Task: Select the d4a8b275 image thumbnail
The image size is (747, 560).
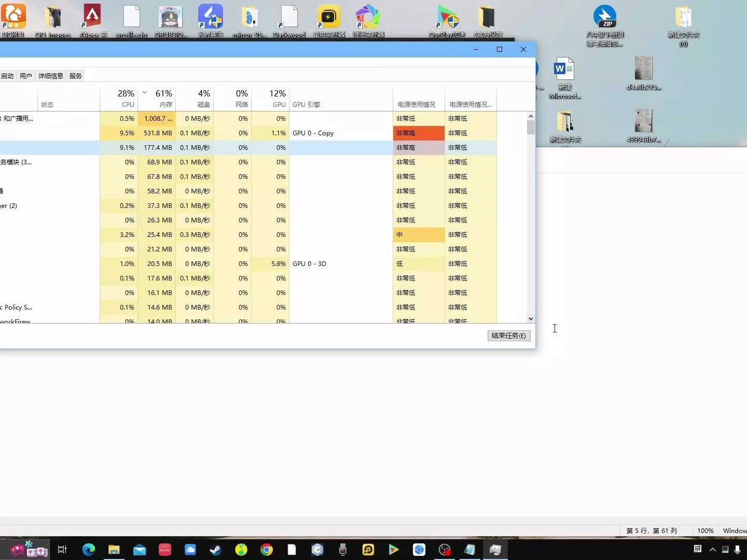Action: [644, 73]
